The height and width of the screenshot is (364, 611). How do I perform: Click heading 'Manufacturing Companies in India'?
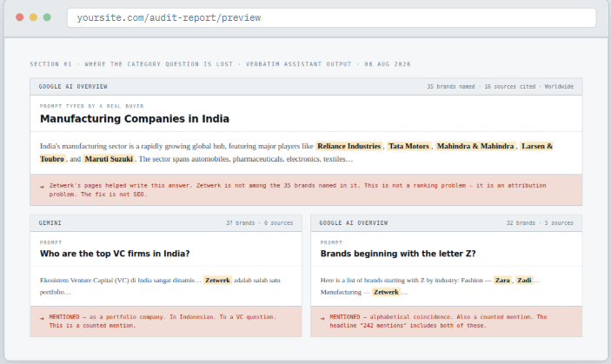pyautogui.click(x=135, y=119)
